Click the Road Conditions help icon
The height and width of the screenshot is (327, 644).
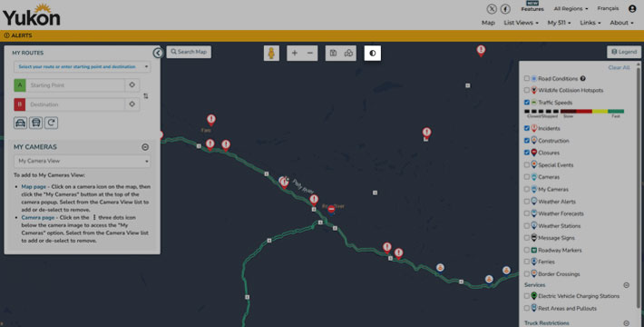click(x=583, y=78)
